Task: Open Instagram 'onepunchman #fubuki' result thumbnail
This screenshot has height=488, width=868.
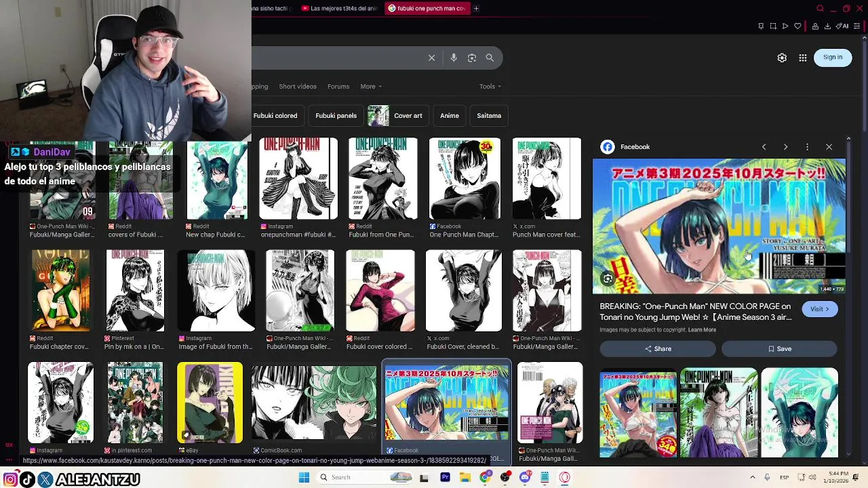Action: (298, 179)
